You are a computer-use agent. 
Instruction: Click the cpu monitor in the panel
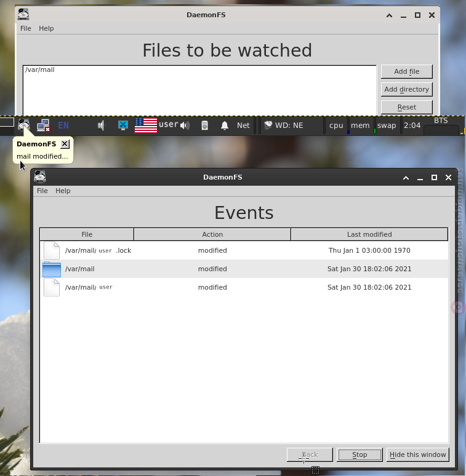click(x=336, y=125)
